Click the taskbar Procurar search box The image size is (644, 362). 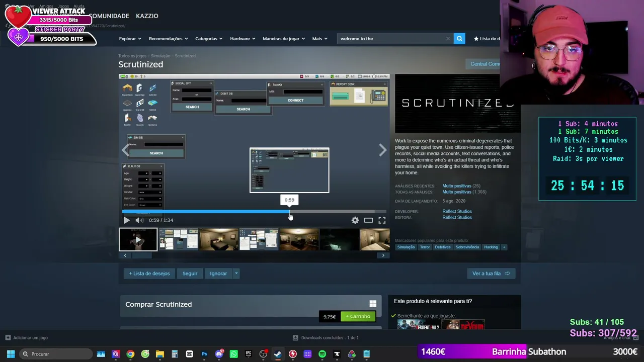tap(55, 354)
